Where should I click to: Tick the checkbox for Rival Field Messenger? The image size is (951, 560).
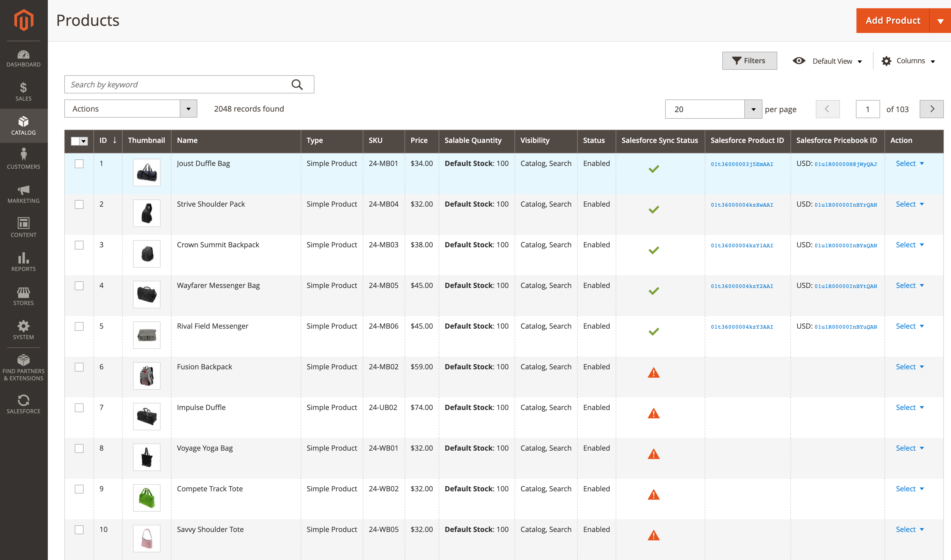[x=79, y=326]
